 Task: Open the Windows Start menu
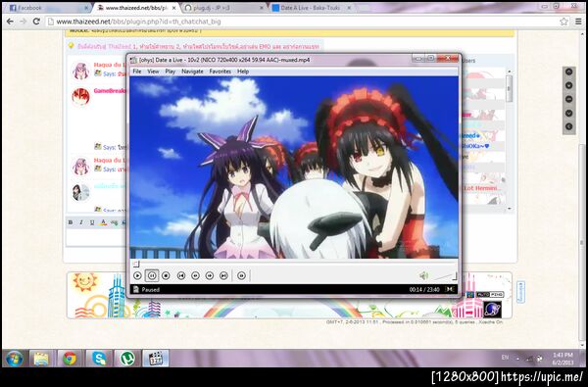[15, 359]
